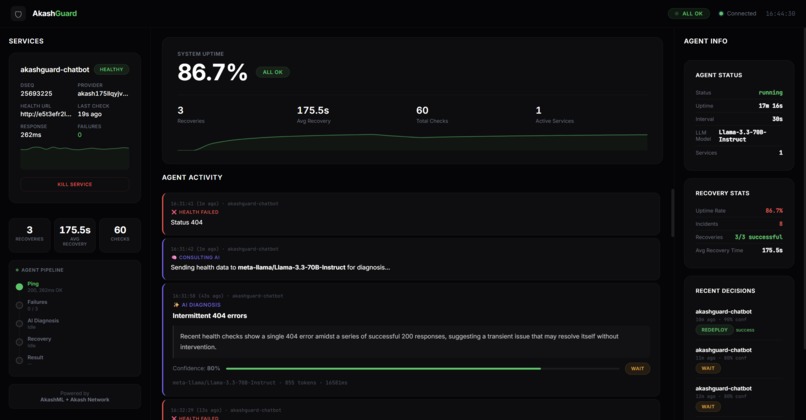Click the REDEPLOY badge in Recent Decisions
Image resolution: width=806 pixels, height=420 pixels.
click(715, 330)
